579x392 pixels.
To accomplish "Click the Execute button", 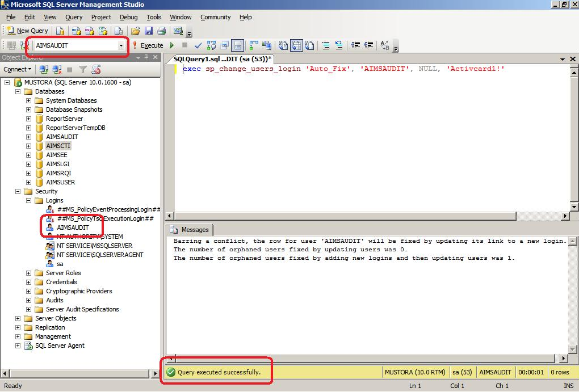I will click(148, 45).
